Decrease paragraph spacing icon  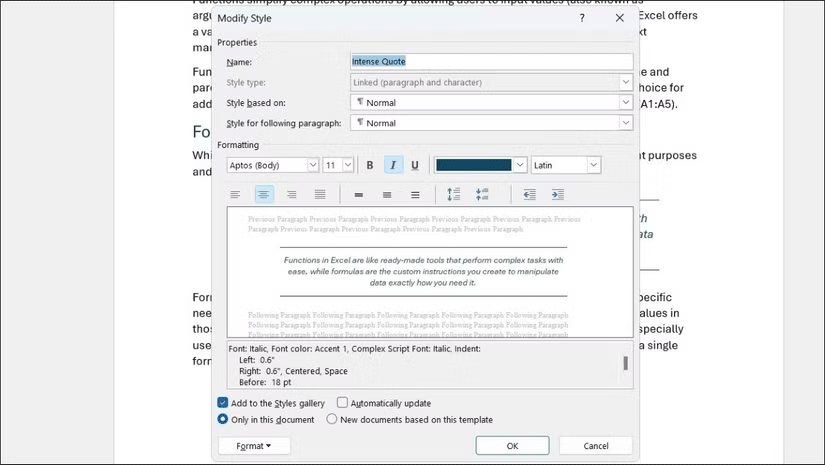click(482, 195)
